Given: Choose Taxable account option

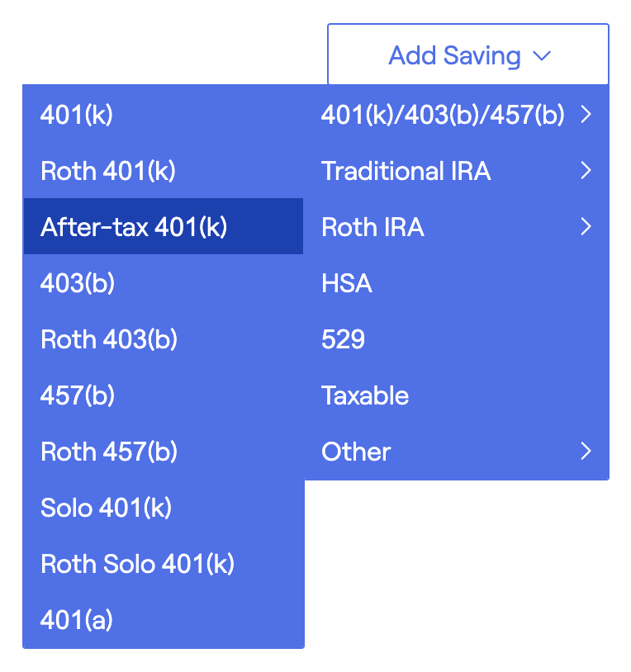Looking at the screenshot, I should (457, 395).
